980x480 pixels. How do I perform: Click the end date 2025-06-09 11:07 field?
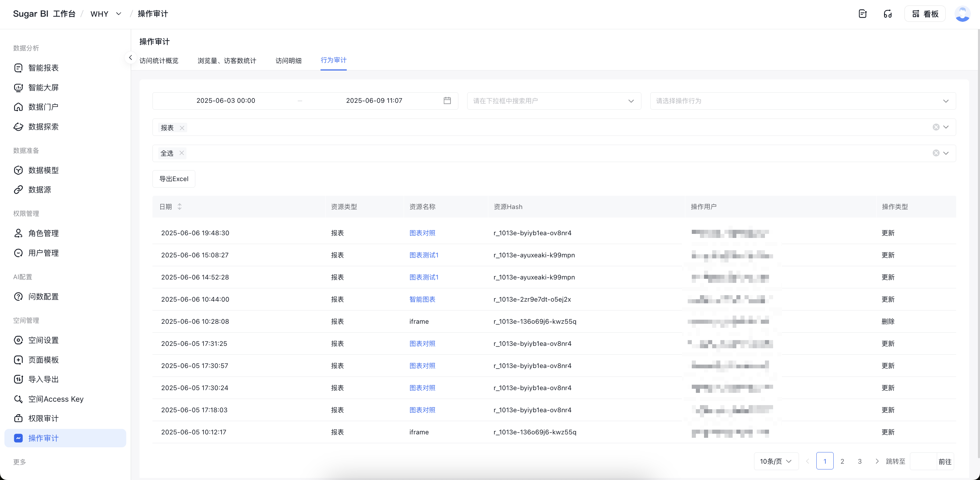coord(374,100)
